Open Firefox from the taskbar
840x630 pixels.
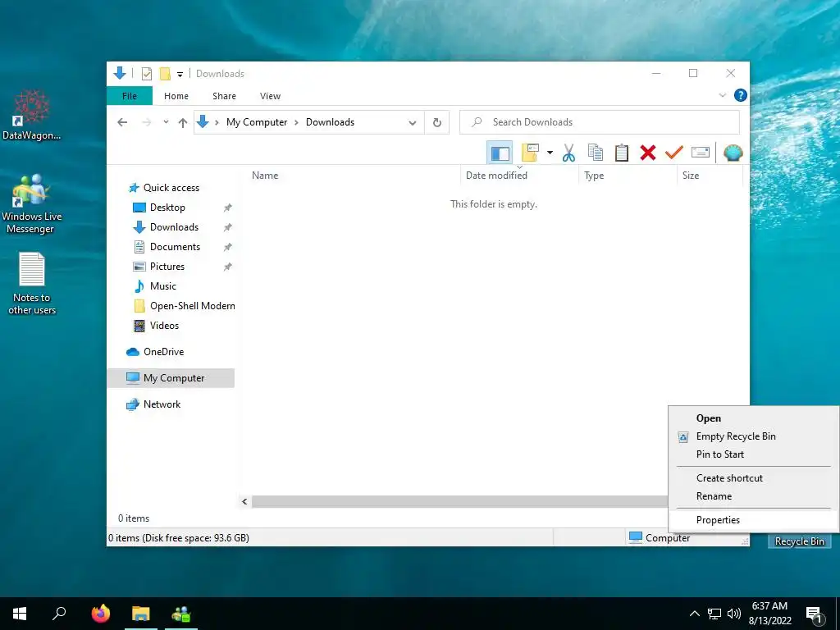click(101, 614)
